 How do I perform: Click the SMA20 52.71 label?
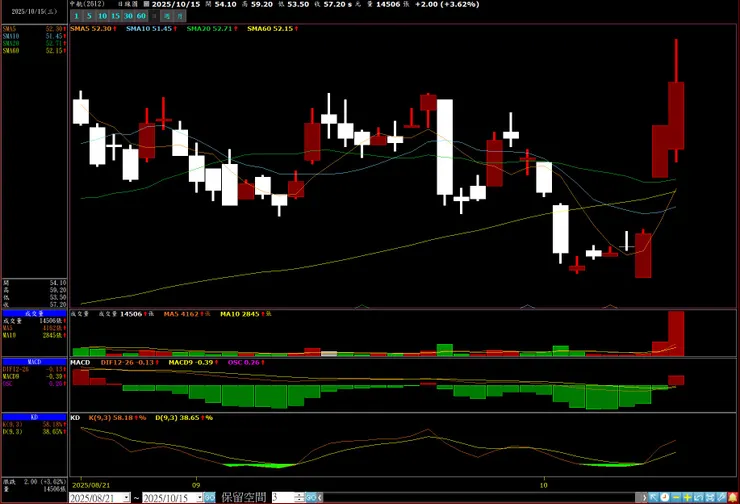coord(212,29)
